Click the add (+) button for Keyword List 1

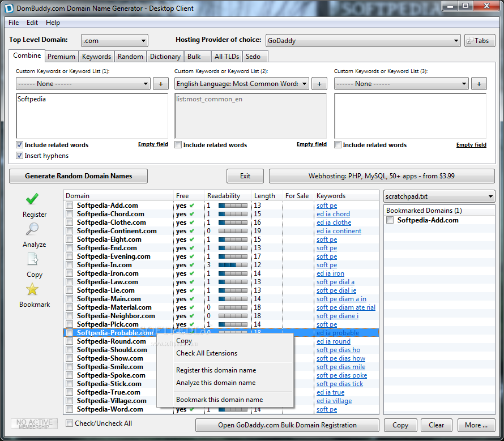click(x=161, y=84)
